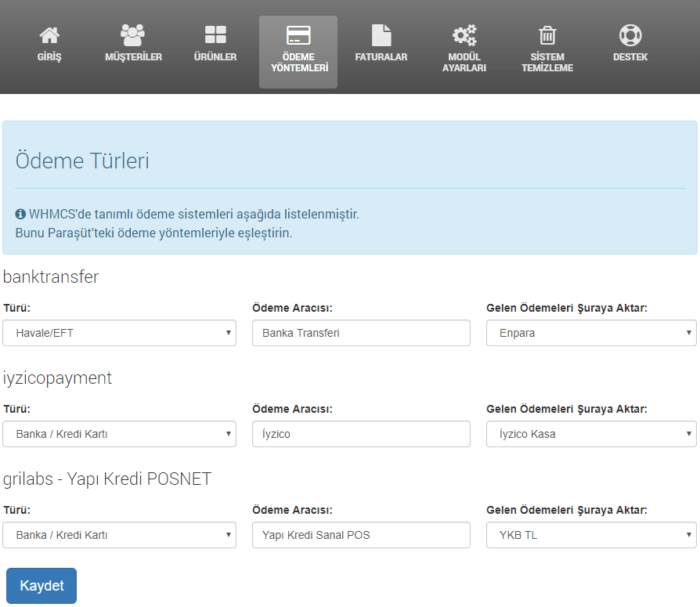700x607 pixels.
Task: Expand the YKB TL account dropdown
Action: [x=591, y=535]
